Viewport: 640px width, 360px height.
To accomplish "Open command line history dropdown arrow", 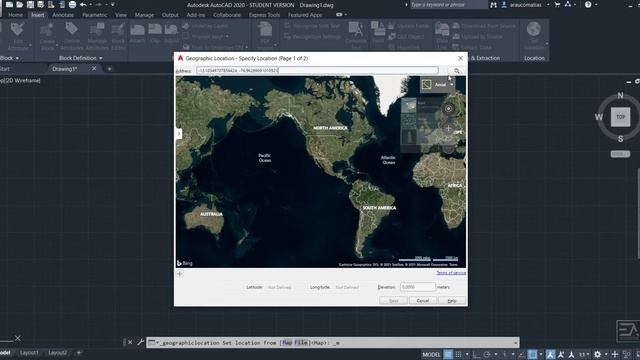I will (x=516, y=342).
